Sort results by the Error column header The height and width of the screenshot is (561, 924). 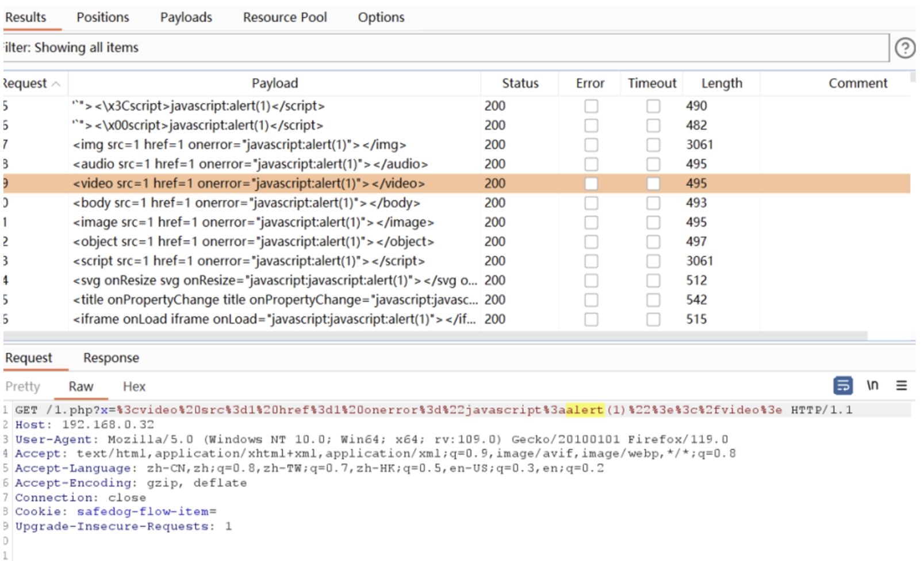tap(590, 83)
